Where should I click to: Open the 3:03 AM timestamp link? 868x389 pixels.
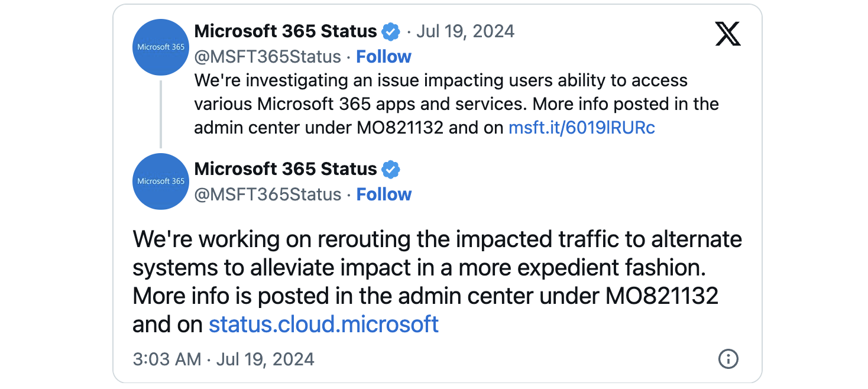pyautogui.click(x=224, y=359)
